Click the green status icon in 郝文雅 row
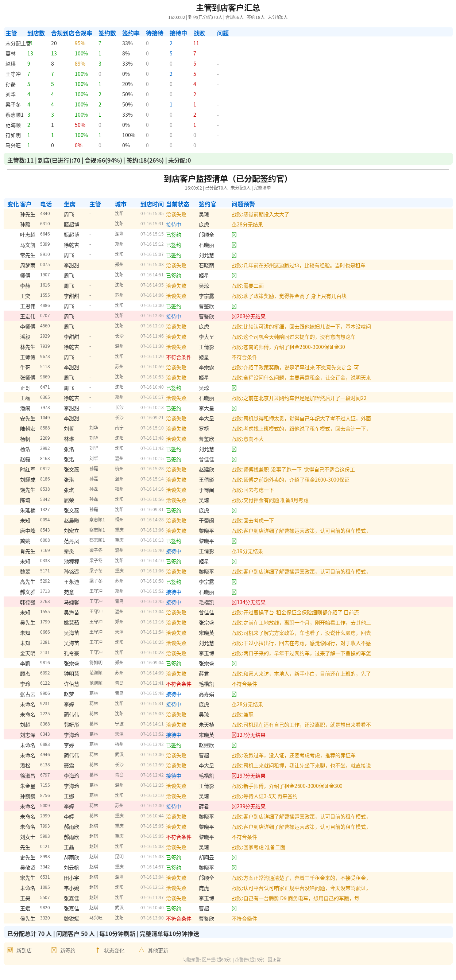This screenshot has height=980, width=456. (x=234, y=592)
